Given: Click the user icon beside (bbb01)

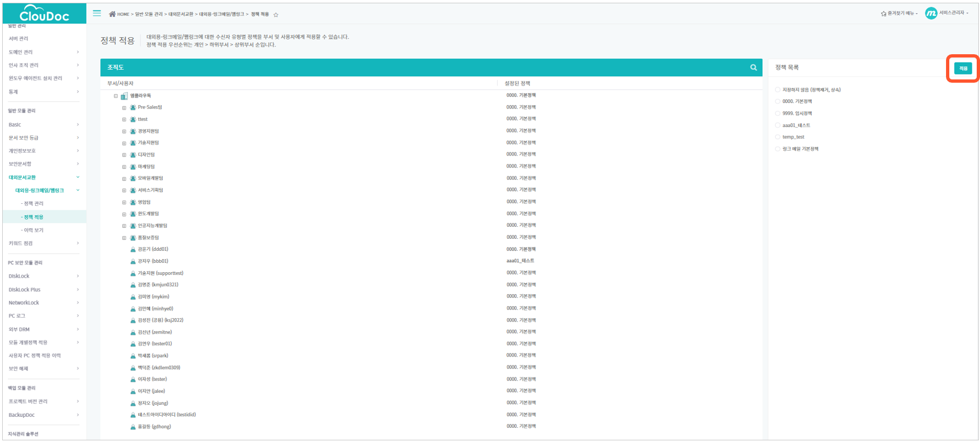Looking at the screenshot, I should pos(133,261).
